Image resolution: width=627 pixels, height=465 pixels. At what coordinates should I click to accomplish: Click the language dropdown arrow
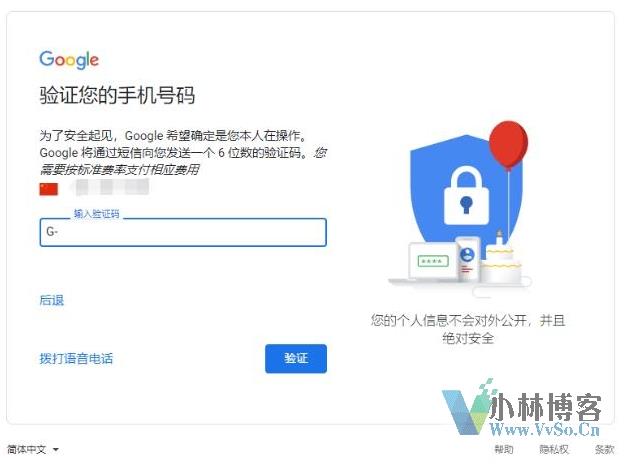click(x=56, y=450)
